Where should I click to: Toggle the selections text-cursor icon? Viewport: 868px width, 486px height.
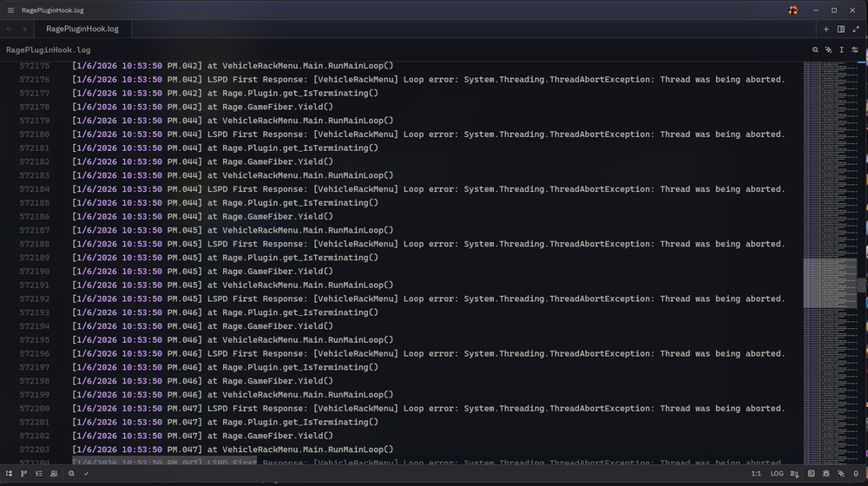tap(842, 50)
